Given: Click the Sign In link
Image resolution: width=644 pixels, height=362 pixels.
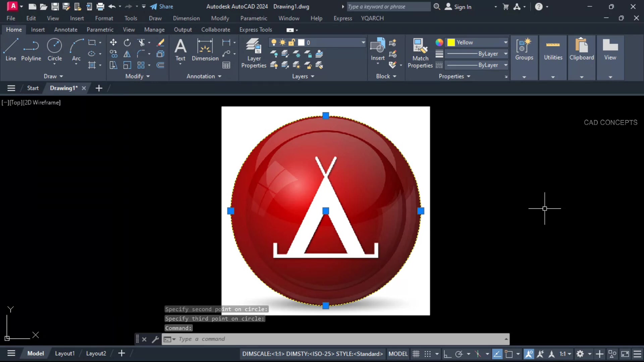Looking at the screenshot, I should 463,7.
